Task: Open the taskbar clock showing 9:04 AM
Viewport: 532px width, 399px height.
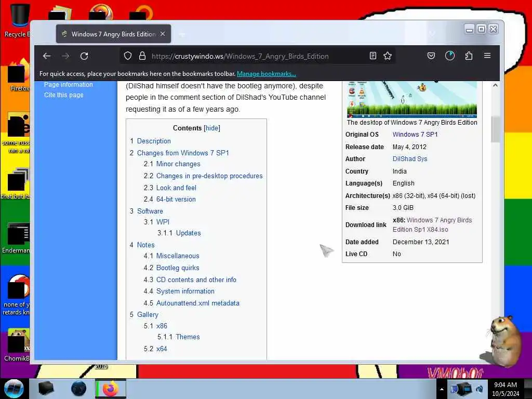Action: [506, 389]
